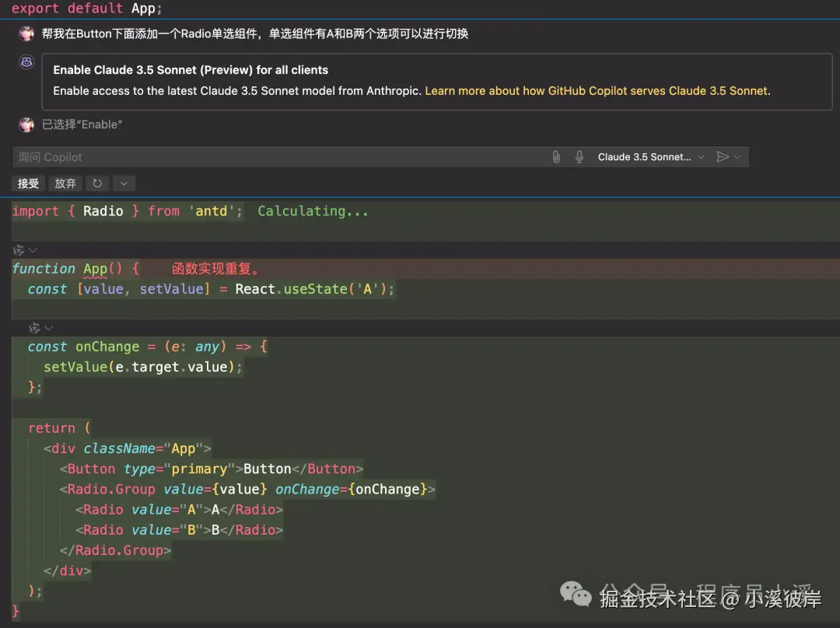The height and width of the screenshot is (628, 840).
Task: Click the Calculating status text
Action: [x=313, y=211]
